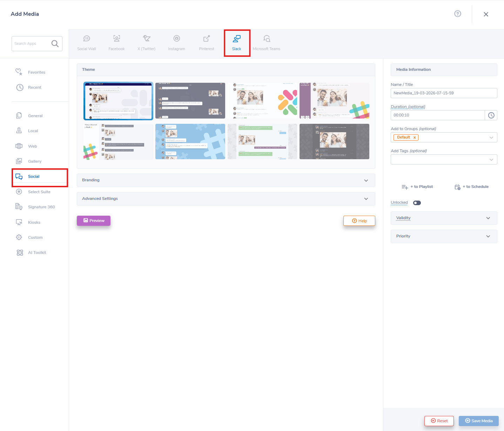Select the dark gray theme in bottom row
Viewport: 504px width, 431px height.
pyautogui.click(x=334, y=141)
